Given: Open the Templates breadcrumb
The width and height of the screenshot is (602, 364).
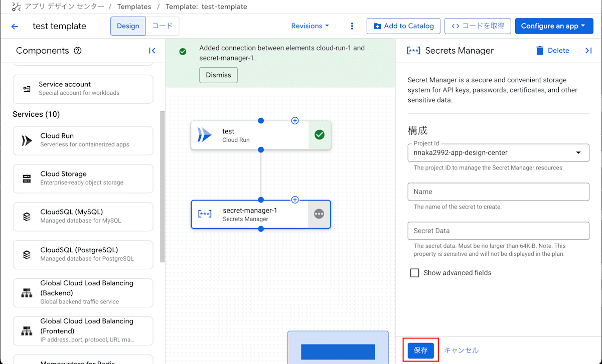Looking at the screenshot, I should [x=134, y=7].
